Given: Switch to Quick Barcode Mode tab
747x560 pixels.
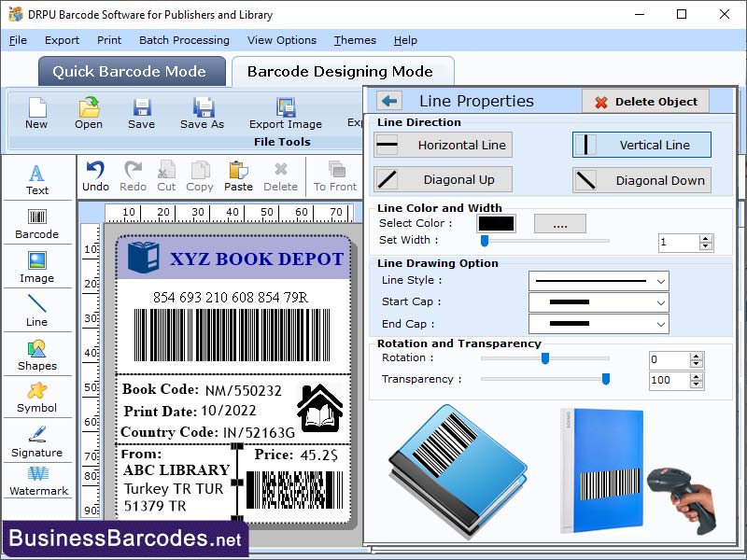Looking at the screenshot, I should click(131, 71).
